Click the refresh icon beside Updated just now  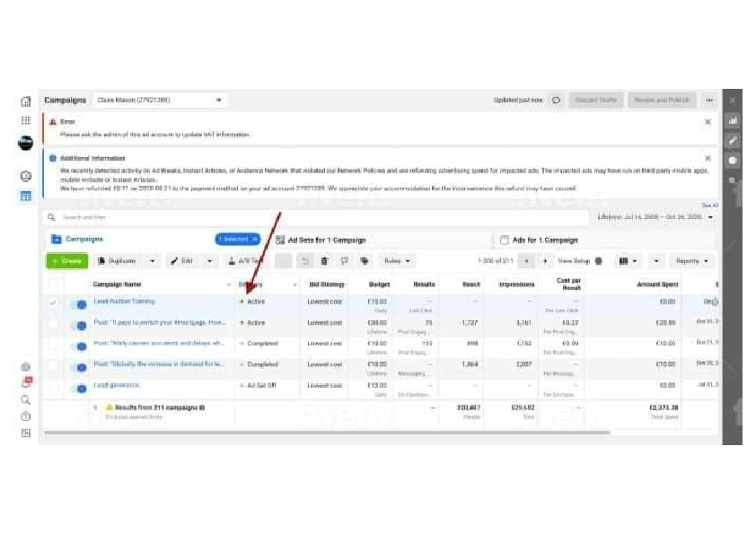click(x=556, y=101)
